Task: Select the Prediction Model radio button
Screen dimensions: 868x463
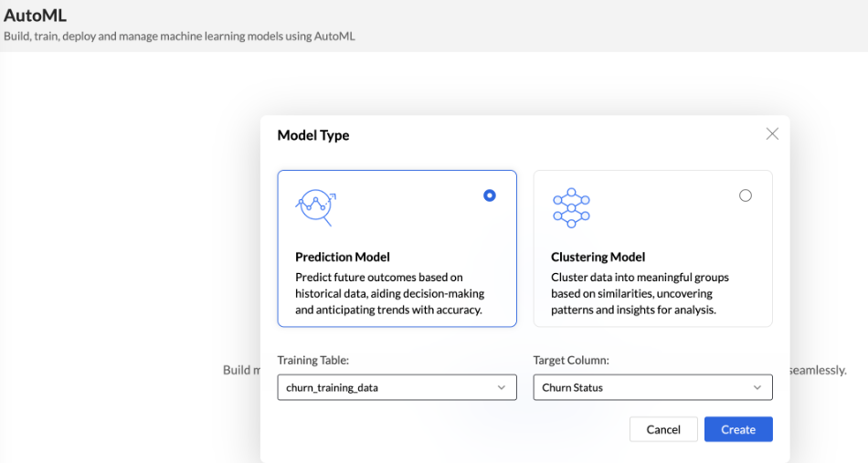Action: click(490, 195)
